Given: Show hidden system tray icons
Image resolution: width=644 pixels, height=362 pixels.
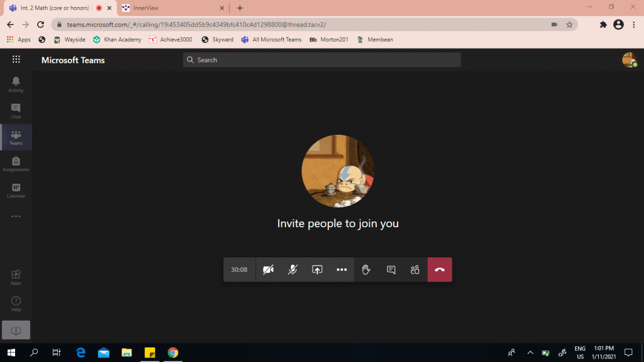Looking at the screenshot, I should tap(530, 352).
